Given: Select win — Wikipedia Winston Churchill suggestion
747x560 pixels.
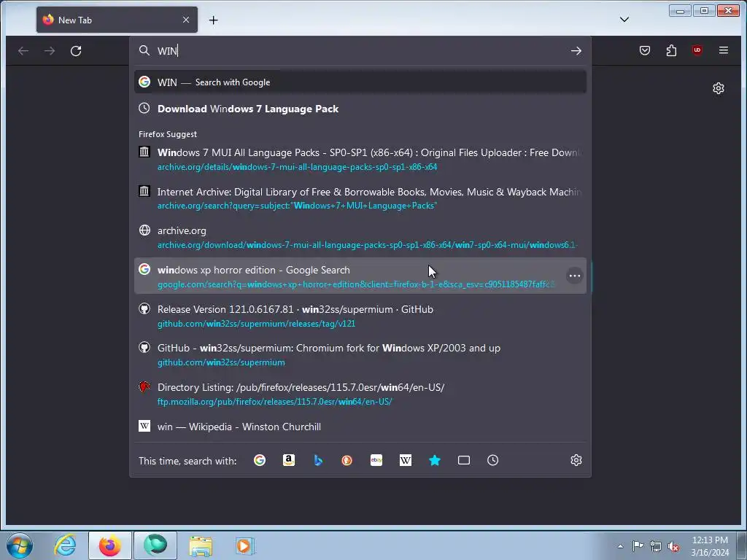Looking at the screenshot, I should 360,427.
